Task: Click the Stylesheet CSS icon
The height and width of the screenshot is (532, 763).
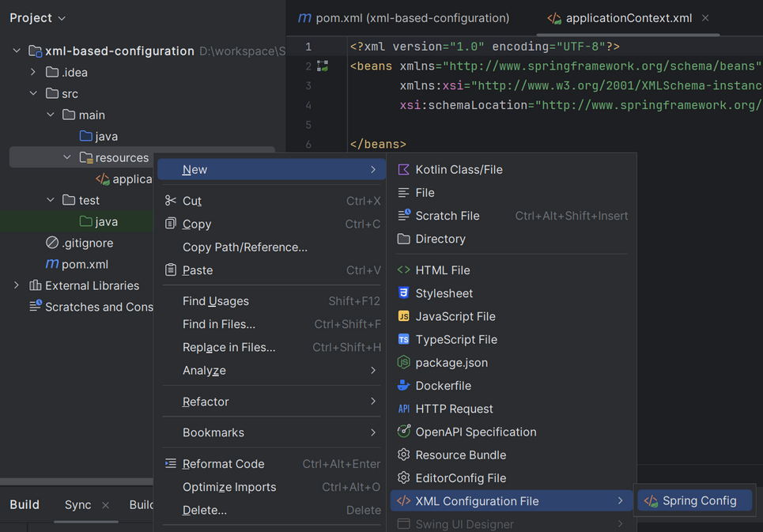Action: pos(404,293)
